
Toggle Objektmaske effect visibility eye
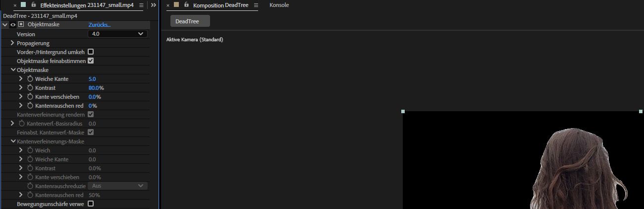coord(13,24)
